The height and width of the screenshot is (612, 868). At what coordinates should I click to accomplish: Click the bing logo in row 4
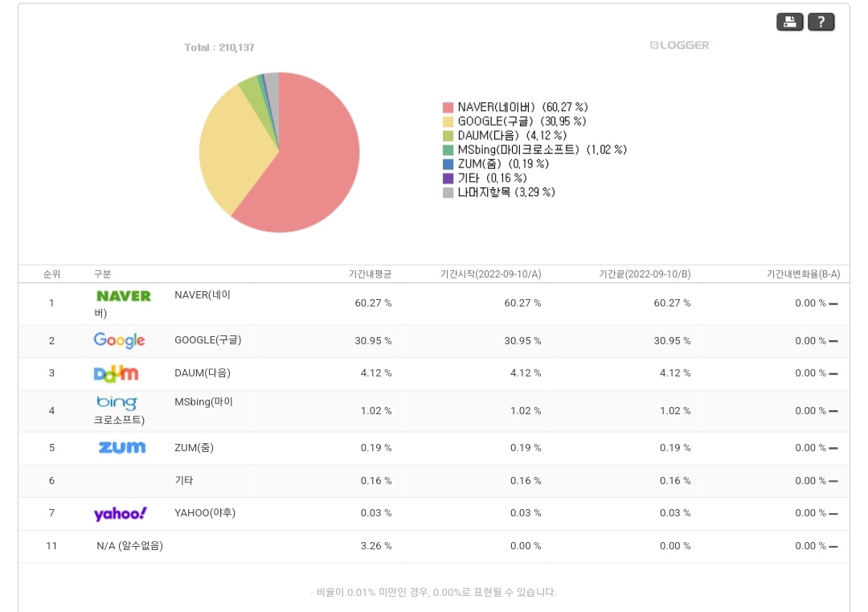pyautogui.click(x=117, y=402)
